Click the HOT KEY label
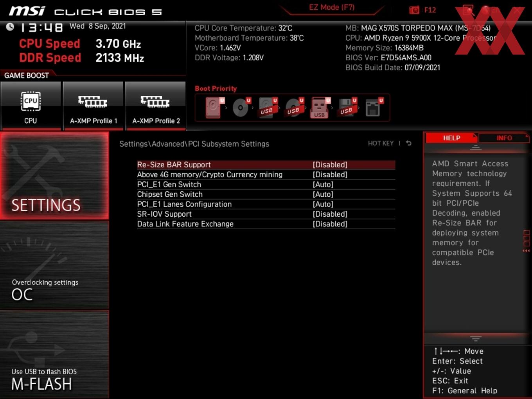This screenshot has width=532, height=399. pyautogui.click(x=381, y=143)
